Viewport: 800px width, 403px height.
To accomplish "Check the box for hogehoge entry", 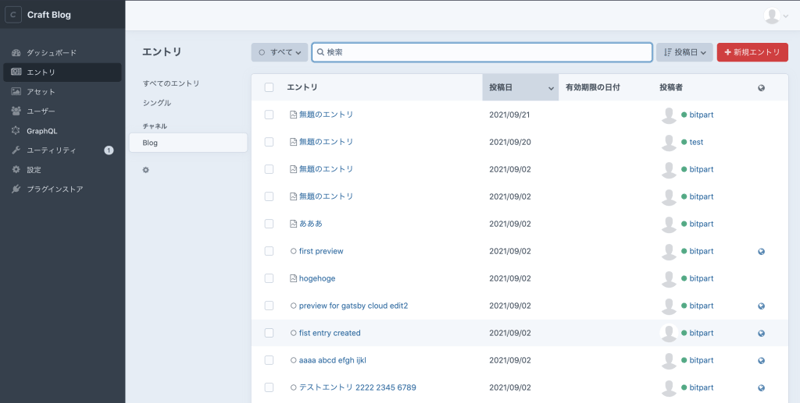I will click(x=269, y=279).
